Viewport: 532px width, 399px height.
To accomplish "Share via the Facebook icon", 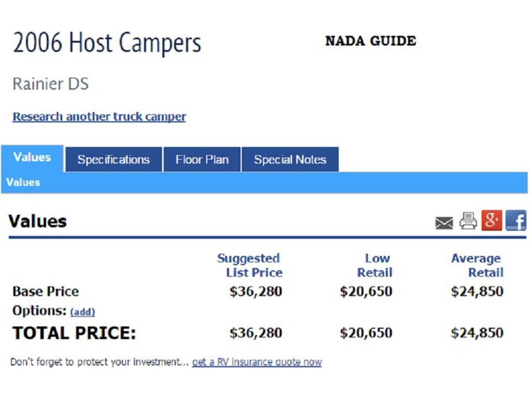I will (x=516, y=220).
